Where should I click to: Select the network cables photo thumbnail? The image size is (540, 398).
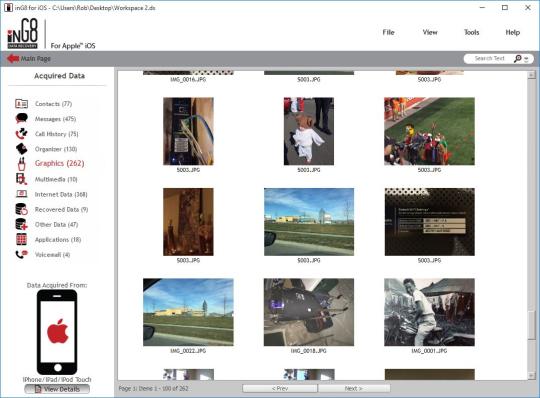click(x=188, y=131)
